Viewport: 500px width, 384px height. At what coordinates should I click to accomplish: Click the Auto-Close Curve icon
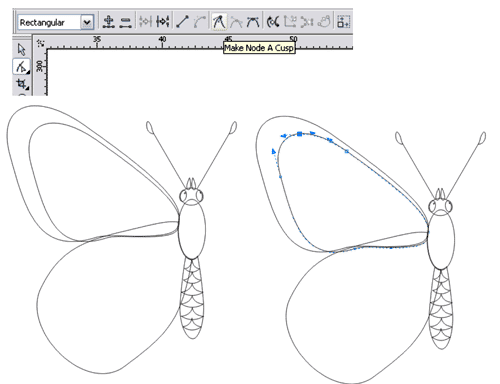click(x=324, y=22)
